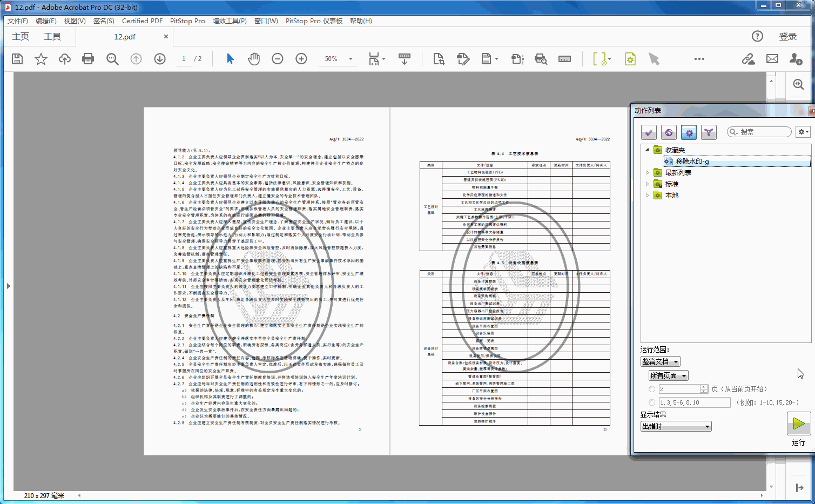815x504 pixels.
Task: Click the share link cloud icon
Action: tap(748, 59)
